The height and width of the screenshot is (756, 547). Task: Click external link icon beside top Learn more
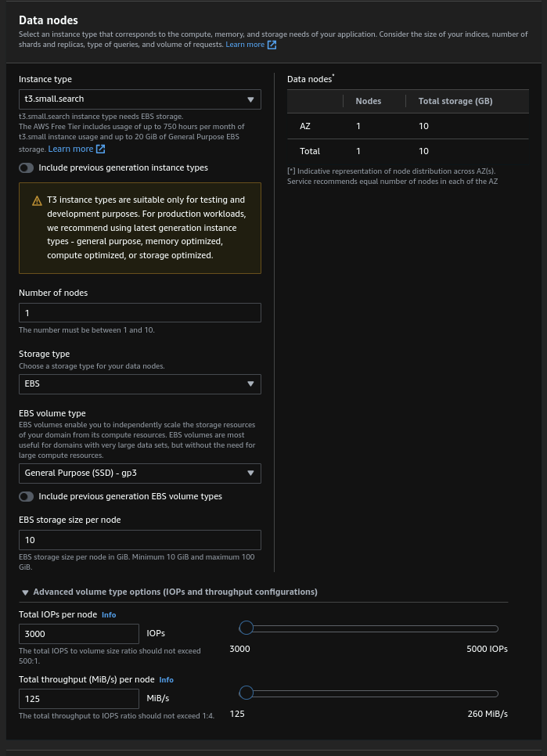pos(272,45)
